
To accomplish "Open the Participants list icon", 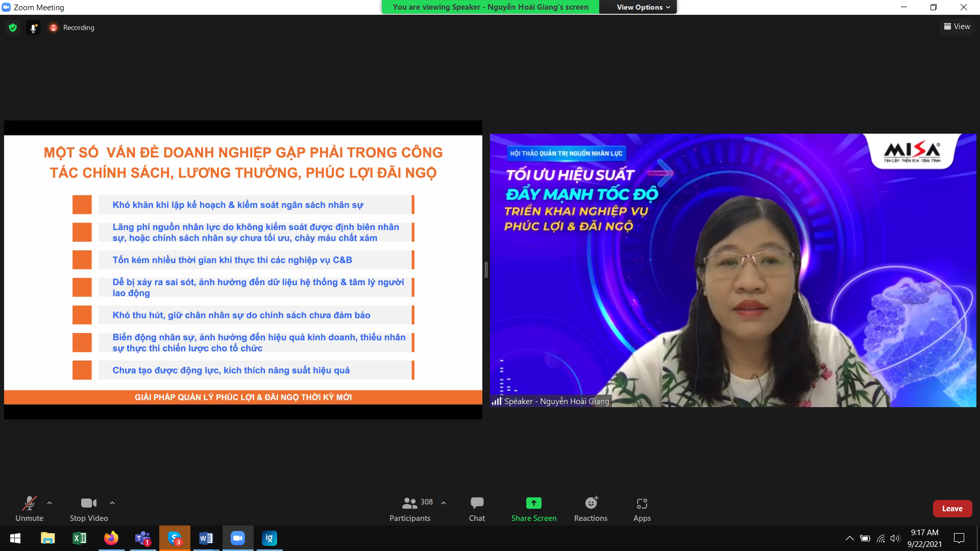I will pos(409,504).
